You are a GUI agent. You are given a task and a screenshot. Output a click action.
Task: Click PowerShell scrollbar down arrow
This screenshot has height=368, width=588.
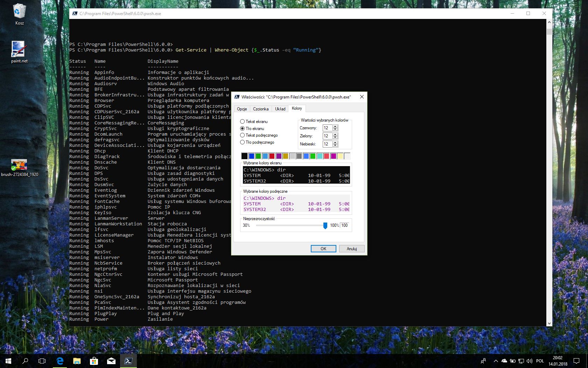click(x=549, y=323)
